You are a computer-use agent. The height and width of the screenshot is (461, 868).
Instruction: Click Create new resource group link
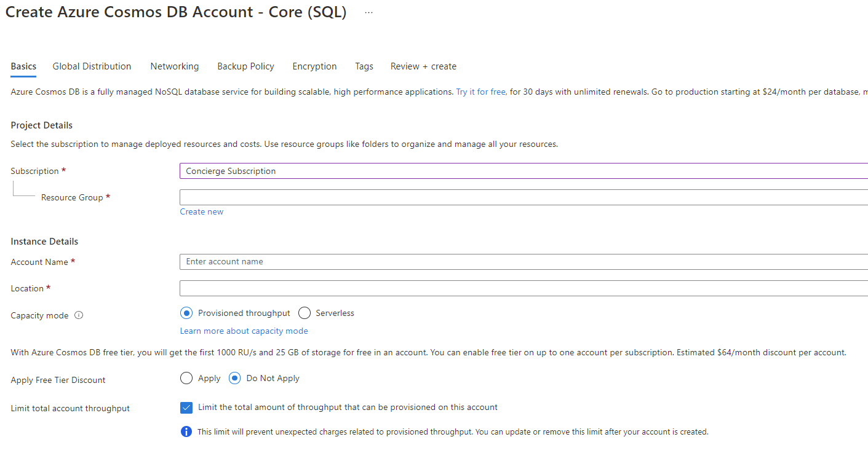pyautogui.click(x=202, y=211)
